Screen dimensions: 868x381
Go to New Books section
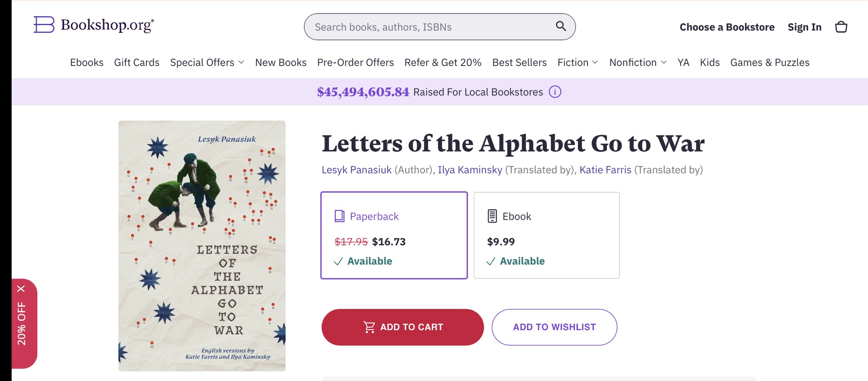pyautogui.click(x=280, y=62)
